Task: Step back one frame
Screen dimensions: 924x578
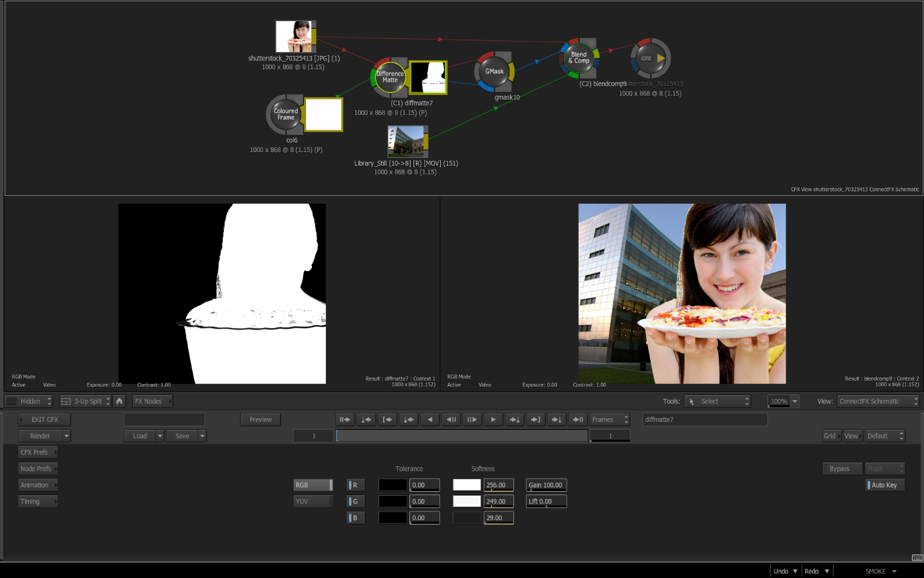Action: (451, 420)
